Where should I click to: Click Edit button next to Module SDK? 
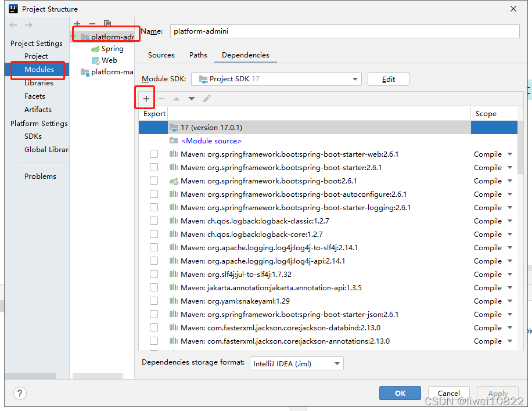(x=389, y=79)
